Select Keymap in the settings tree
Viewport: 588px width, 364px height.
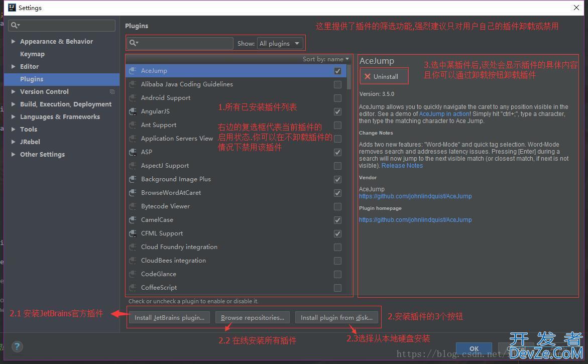(x=32, y=54)
